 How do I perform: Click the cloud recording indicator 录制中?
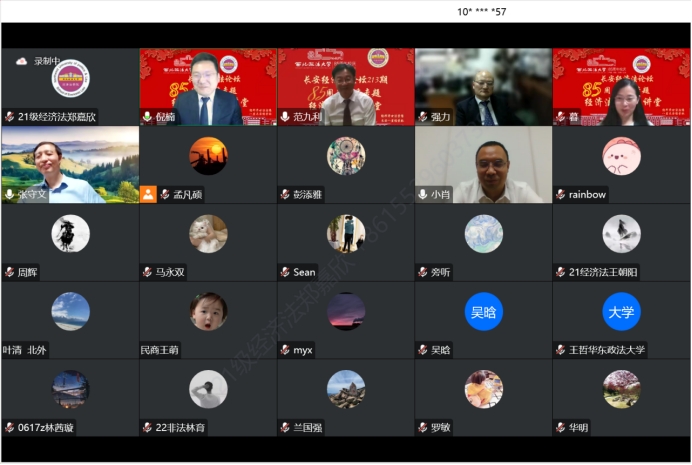[x=39, y=61]
